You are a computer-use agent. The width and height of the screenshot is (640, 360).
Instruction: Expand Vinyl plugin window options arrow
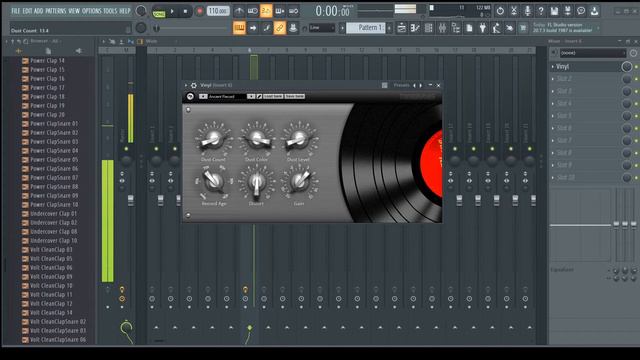[x=186, y=85]
